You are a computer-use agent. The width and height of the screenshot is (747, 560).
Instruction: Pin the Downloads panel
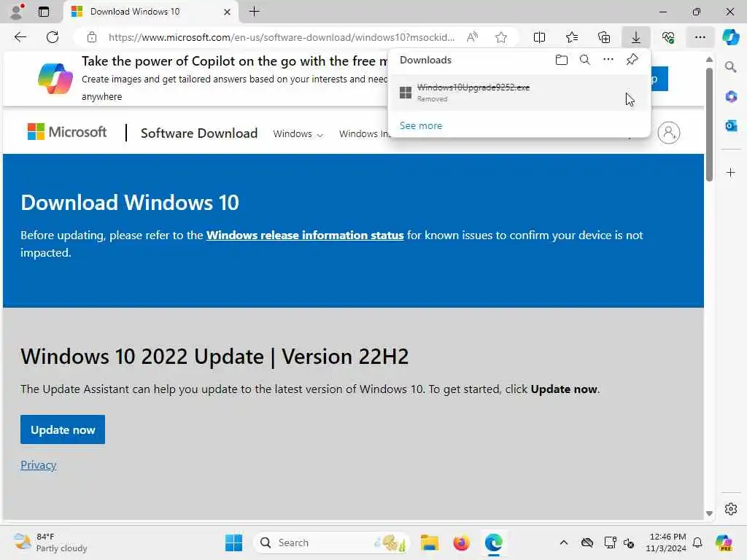(632, 60)
